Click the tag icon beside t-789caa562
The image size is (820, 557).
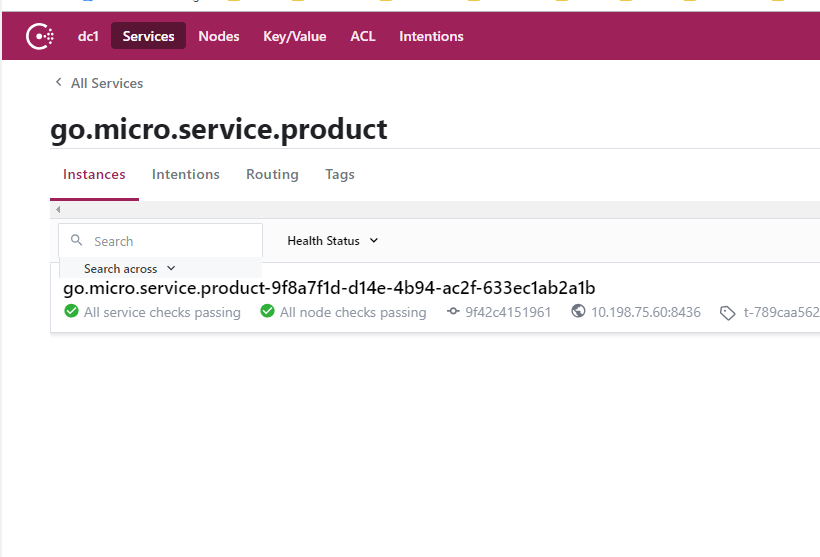(727, 313)
